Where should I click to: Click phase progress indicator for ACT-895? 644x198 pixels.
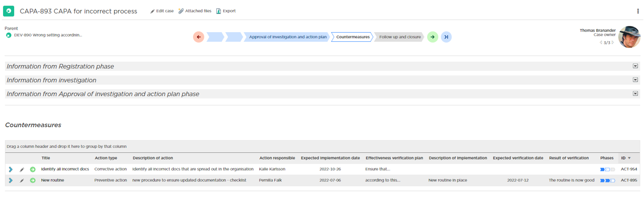coord(607,180)
